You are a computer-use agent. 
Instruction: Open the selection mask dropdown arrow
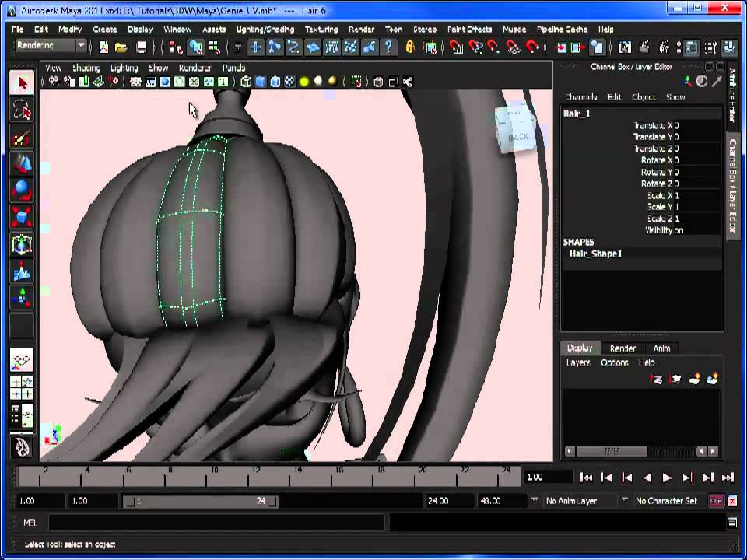tap(238, 47)
